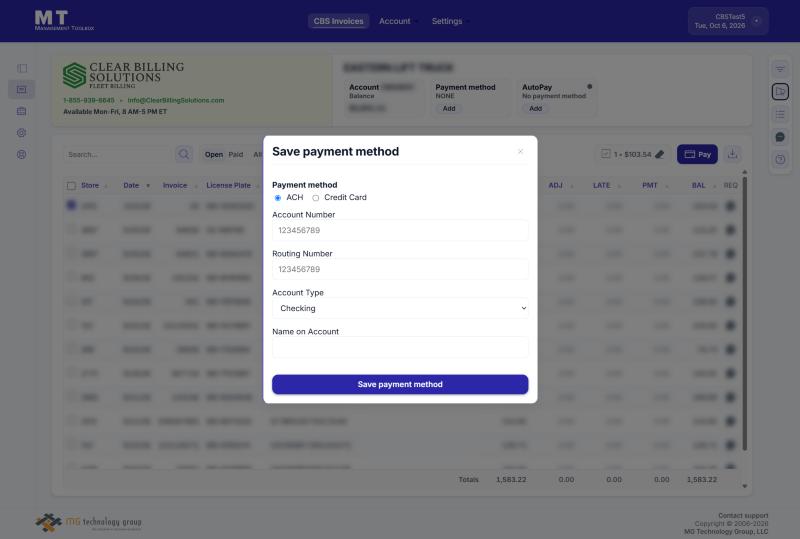Viewport: 800px width, 539px height.
Task: Click the eraser icon beside $103.54
Action: coord(660,154)
